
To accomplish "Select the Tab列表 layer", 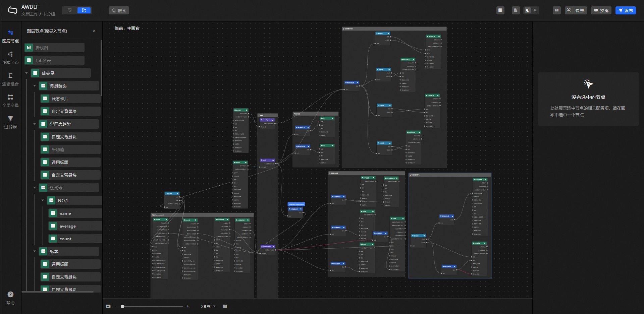I will coord(54,60).
